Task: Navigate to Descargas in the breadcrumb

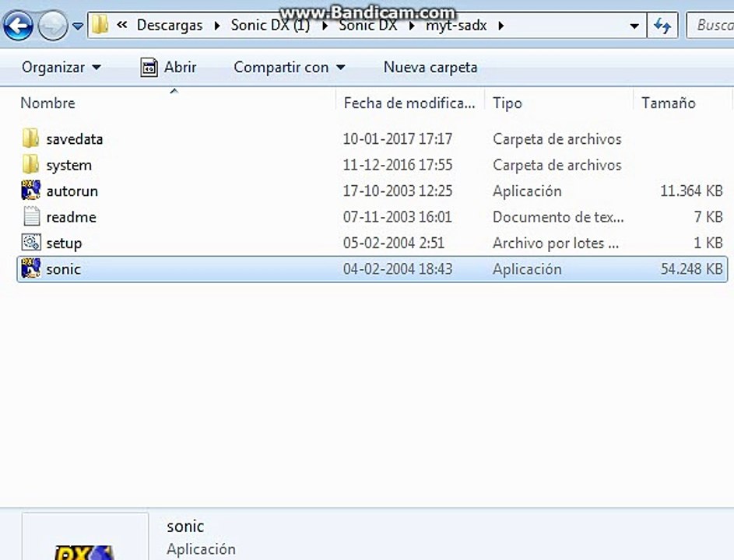Action: (170, 25)
